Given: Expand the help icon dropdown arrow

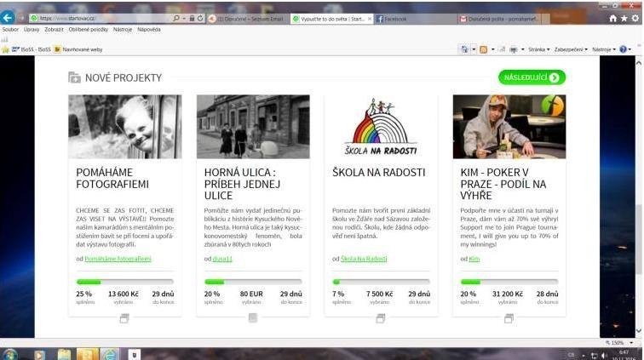Looking at the screenshot, I should pyautogui.click(x=630, y=49).
